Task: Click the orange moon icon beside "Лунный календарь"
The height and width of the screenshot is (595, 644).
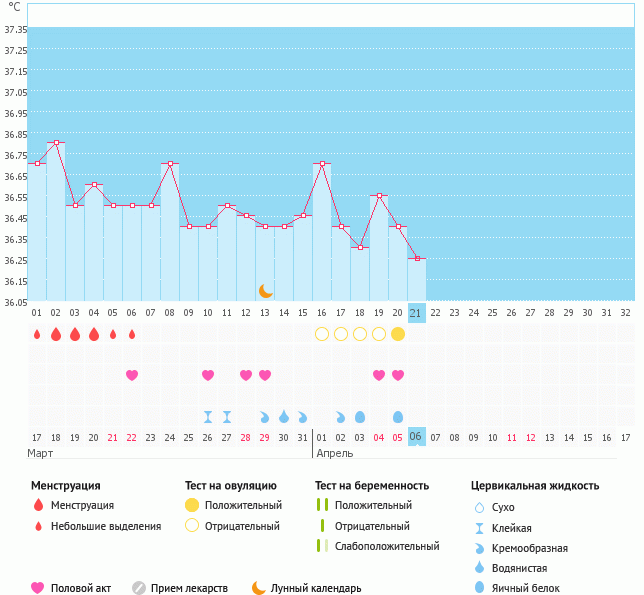Action: click(x=259, y=588)
